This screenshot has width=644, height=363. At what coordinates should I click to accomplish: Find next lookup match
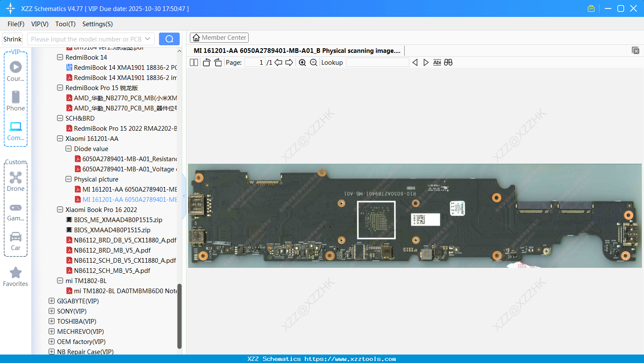pos(426,63)
